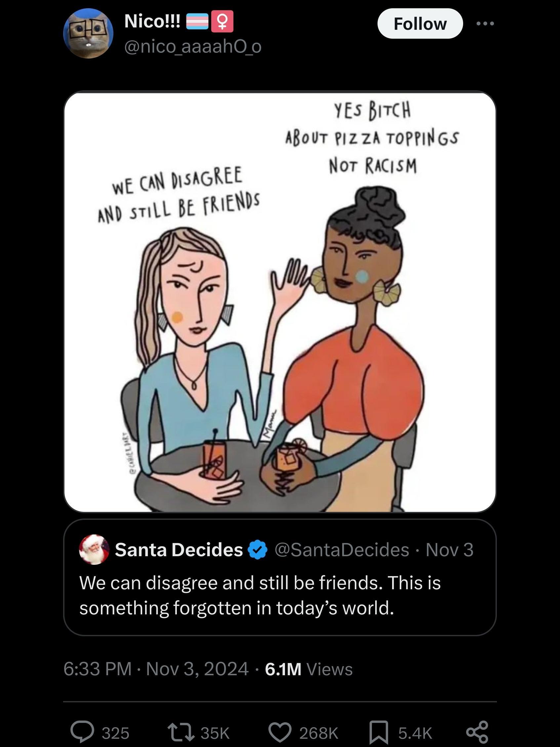The width and height of the screenshot is (560, 747).
Task: Open the @SantaDecides handle
Action: [341, 550]
